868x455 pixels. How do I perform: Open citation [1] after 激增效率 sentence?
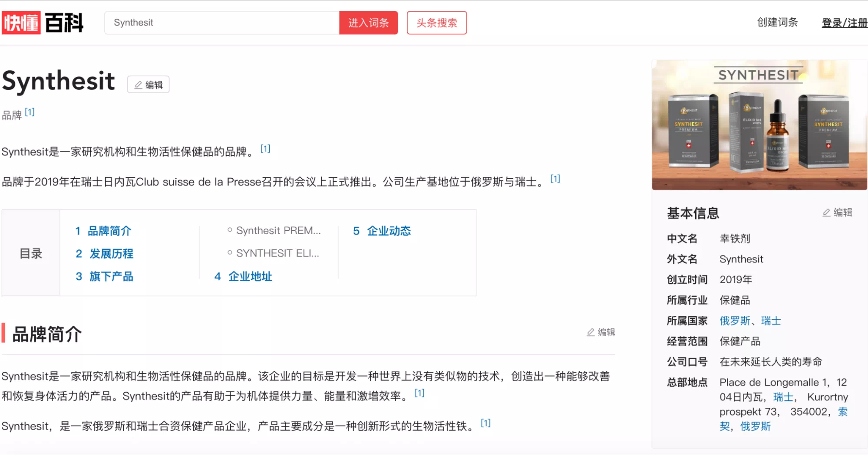419,393
